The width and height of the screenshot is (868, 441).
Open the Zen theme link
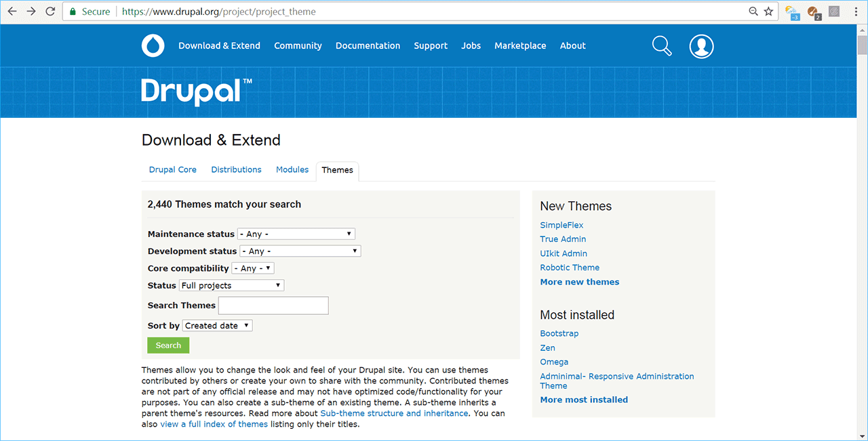tap(547, 348)
